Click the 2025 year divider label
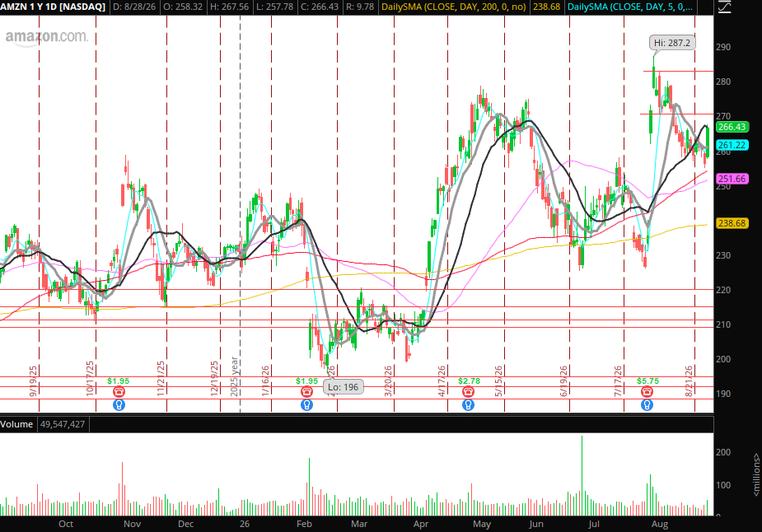Viewport: 762px width, 532px height. (x=234, y=377)
